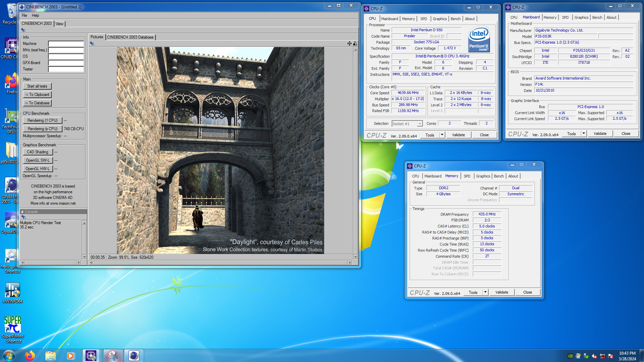Screen dimensions: 644x362
Task: Expand Tools arrow in the Mainboard CPU-Z window
Action: coord(584,134)
